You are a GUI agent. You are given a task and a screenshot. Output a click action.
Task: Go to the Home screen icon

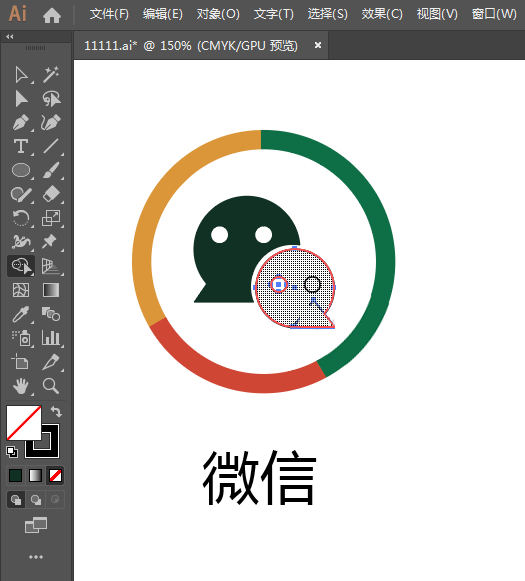(x=52, y=16)
